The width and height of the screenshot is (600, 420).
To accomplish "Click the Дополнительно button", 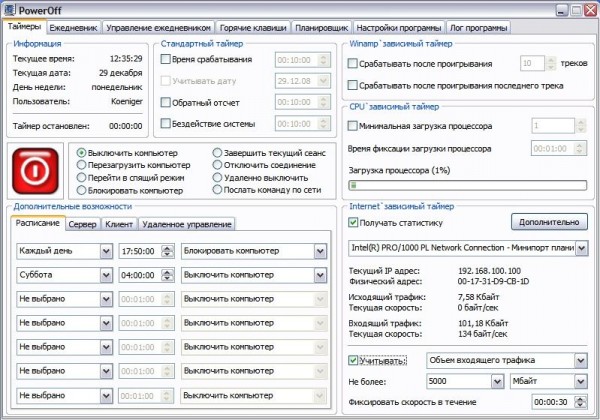I will coord(549,221).
